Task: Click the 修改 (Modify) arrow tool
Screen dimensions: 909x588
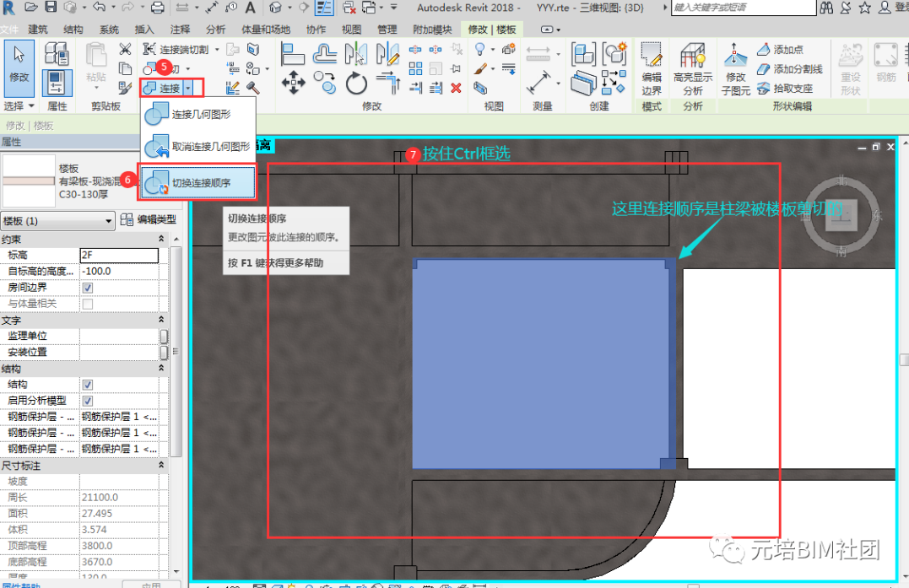Action: (x=19, y=66)
